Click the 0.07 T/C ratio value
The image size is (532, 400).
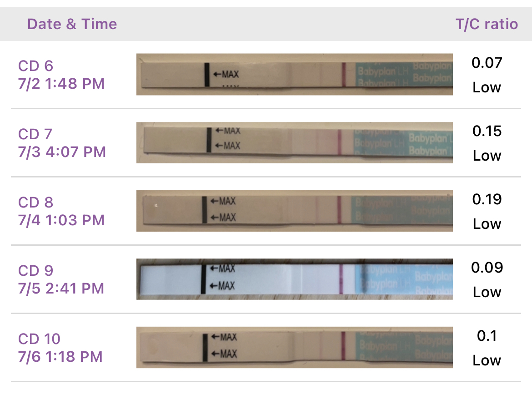click(x=487, y=63)
